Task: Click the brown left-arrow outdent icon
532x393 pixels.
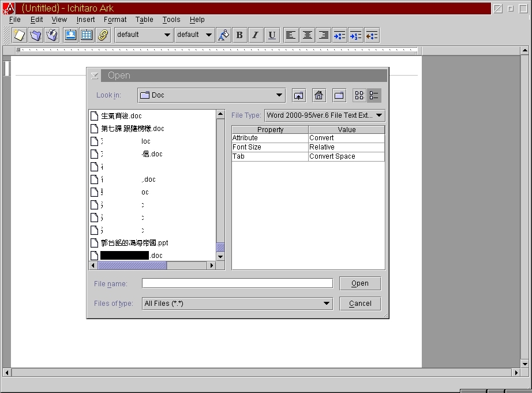Action: click(372, 35)
